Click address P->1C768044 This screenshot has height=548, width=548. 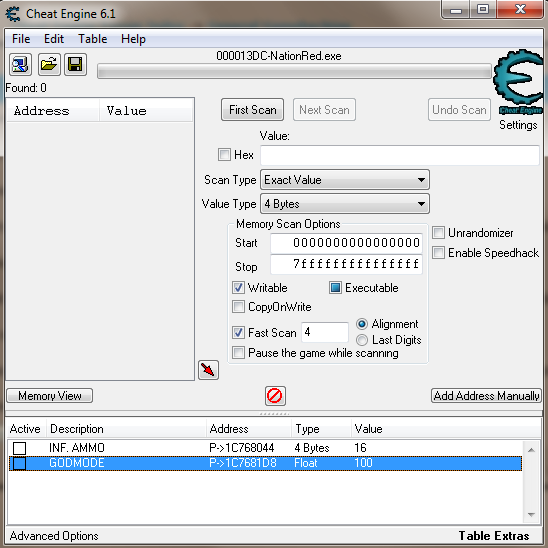pyautogui.click(x=241, y=448)
